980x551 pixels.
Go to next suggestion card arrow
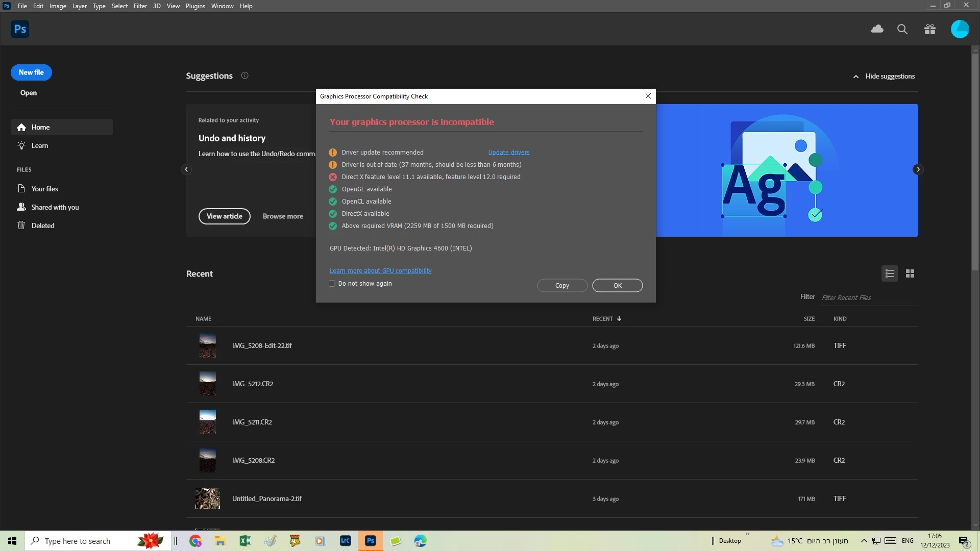918,169
